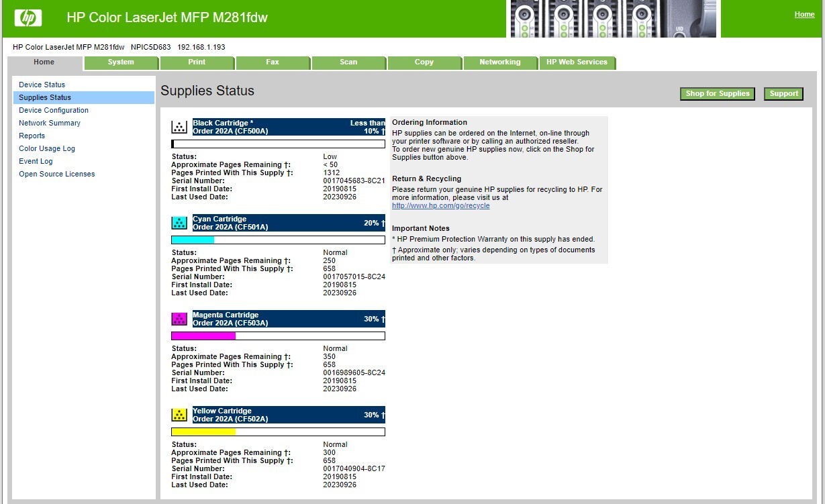Open the Home tab
This screenshot has width=825, height=504.
[x=44, y=62]
